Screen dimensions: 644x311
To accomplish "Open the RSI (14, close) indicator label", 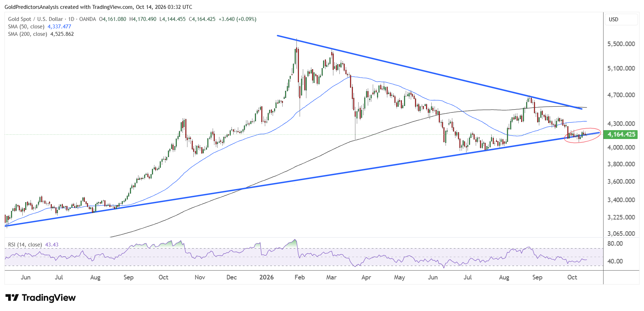I will click(25, 245).
